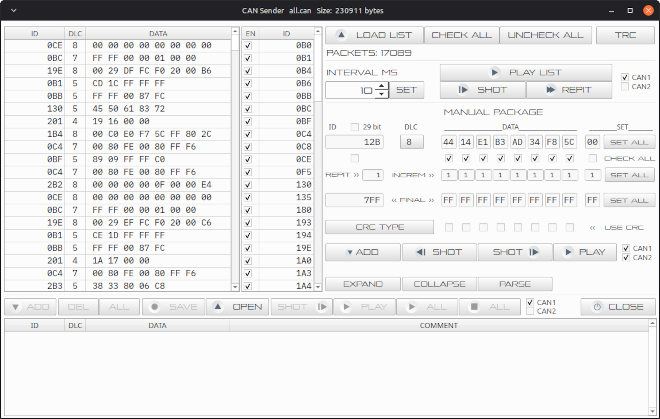Click the CLOSE power button
This screenshot has width=660, height=419.
[618, 307]
